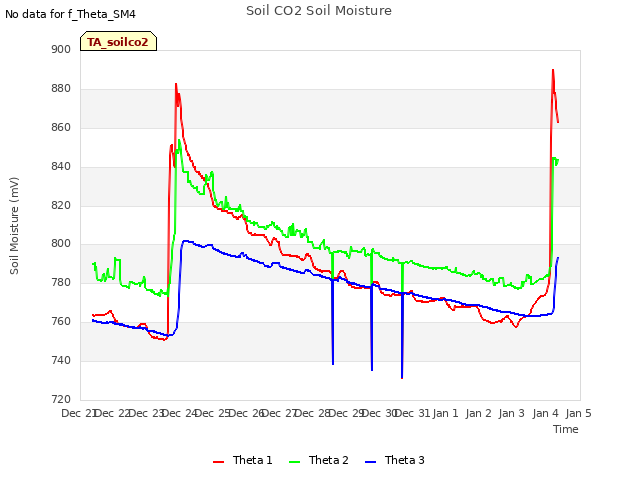Click the green Theta 2 legend swatch
Viewport: 640px width, 480px height.
tap(295, 462)
